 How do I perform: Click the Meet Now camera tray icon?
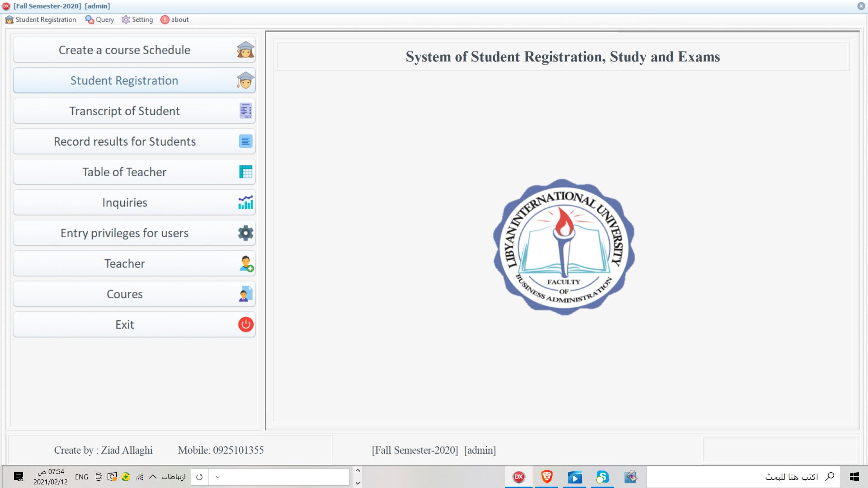coord(99,477)
